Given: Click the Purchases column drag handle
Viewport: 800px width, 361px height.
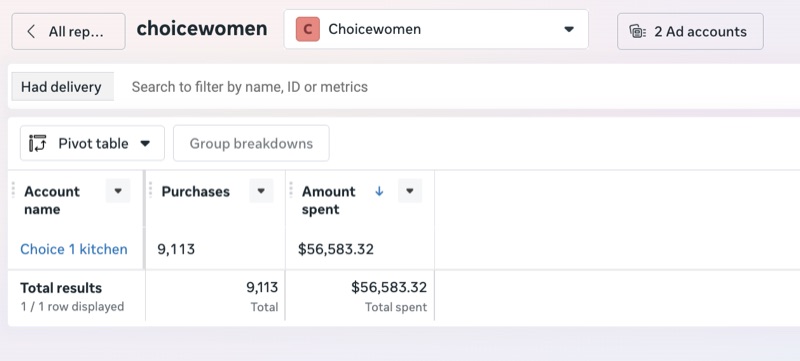Looking at the screenshot, I should pyautogui.click(x=151, y=190).
